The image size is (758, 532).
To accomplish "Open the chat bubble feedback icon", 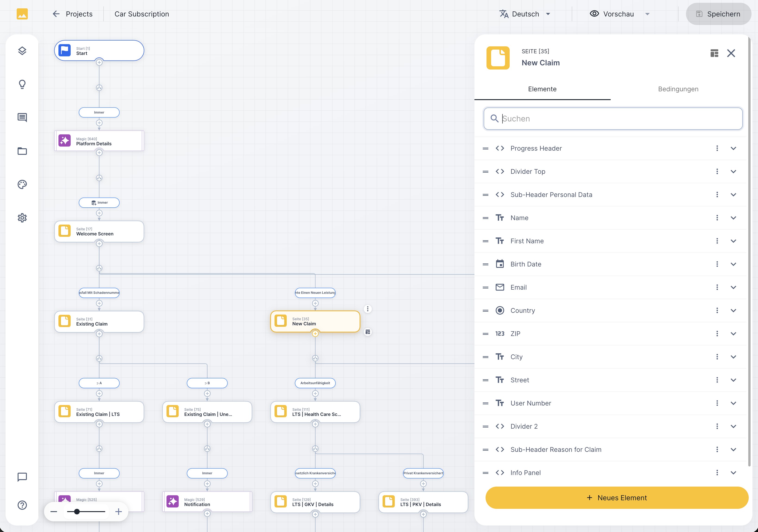I will click(x=22, y=477).
